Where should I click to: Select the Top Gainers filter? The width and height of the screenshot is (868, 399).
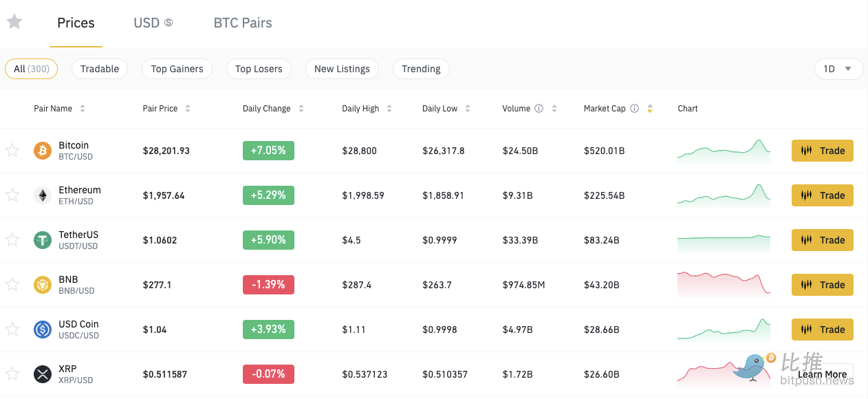point(177,69)
